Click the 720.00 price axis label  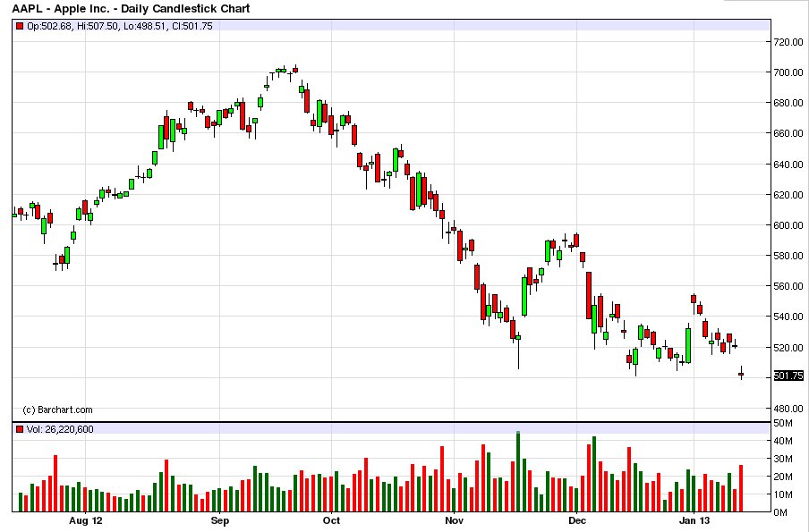(788, 42)
